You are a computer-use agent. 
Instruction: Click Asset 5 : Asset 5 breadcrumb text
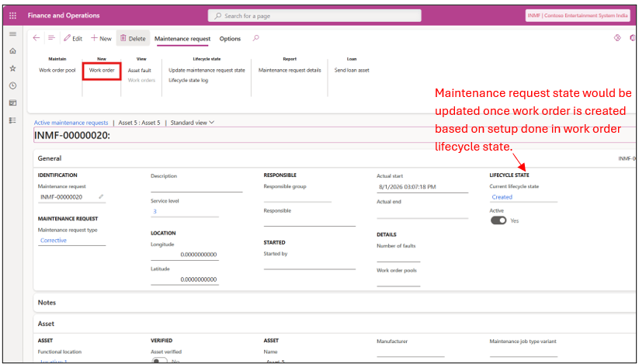pos(140,123)
